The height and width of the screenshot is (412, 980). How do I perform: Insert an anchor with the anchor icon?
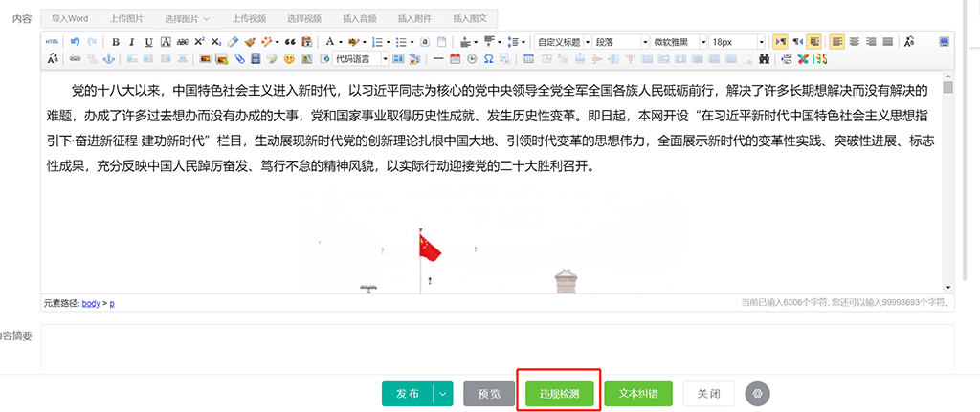(108, 59)
